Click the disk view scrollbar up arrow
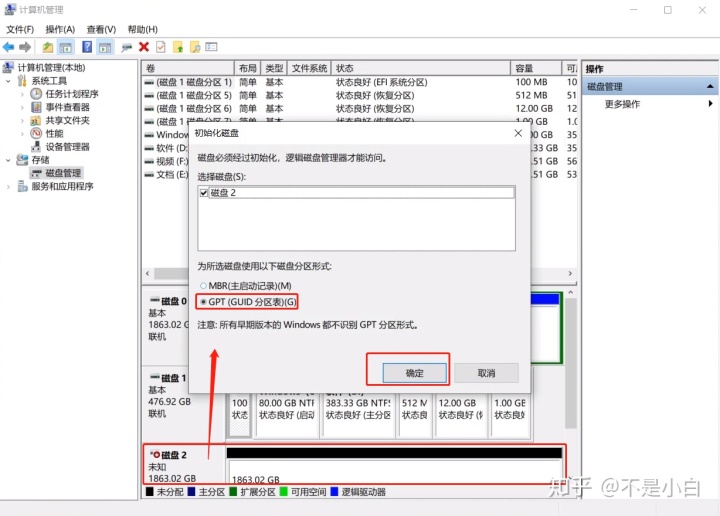Image resolution: width=720 pixels, height=516 pixels. 570,292
